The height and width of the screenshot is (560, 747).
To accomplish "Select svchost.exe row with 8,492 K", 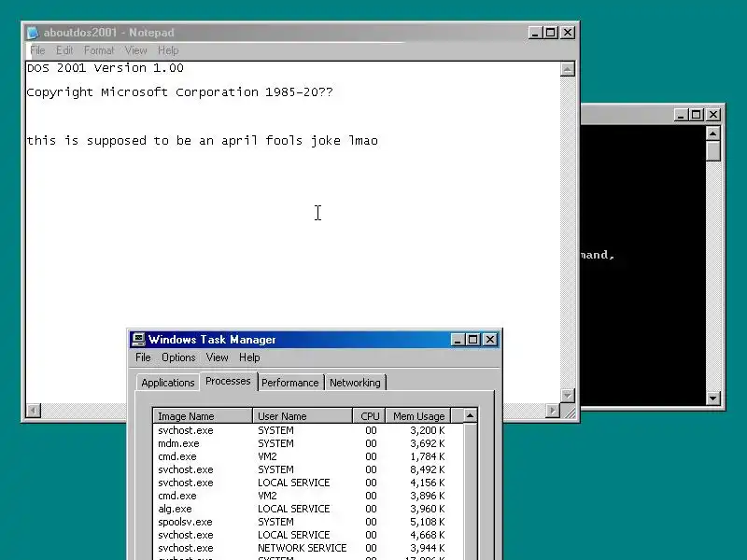I will 308,469.
